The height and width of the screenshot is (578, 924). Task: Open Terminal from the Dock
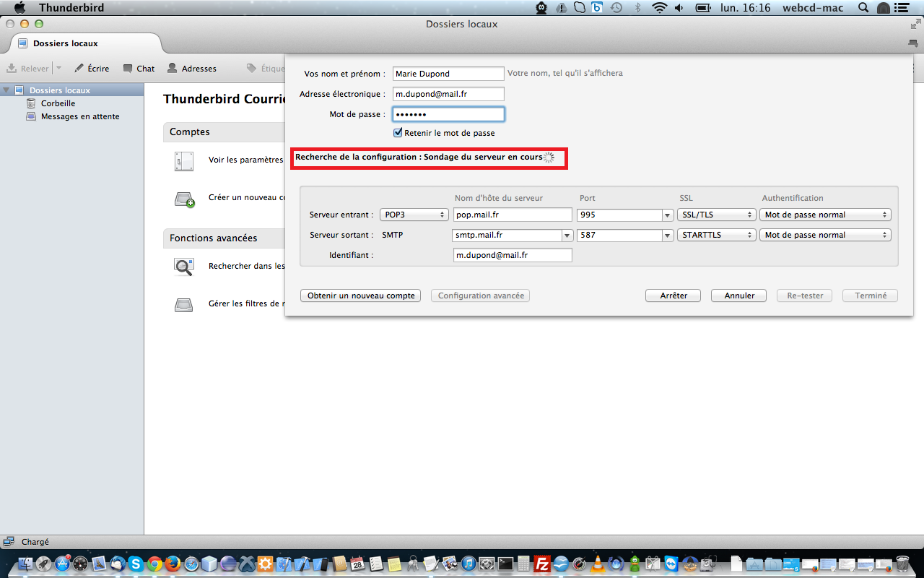point(505,564)
